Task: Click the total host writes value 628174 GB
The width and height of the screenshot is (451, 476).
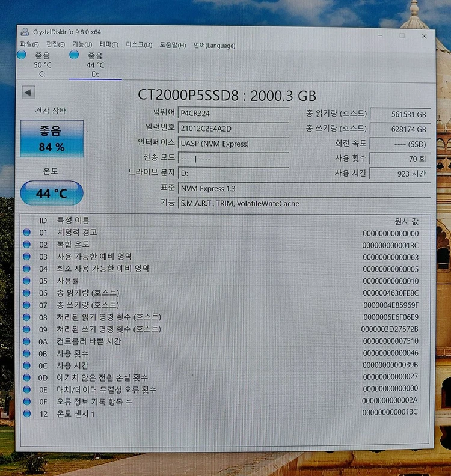Action: tap(400, 129)
